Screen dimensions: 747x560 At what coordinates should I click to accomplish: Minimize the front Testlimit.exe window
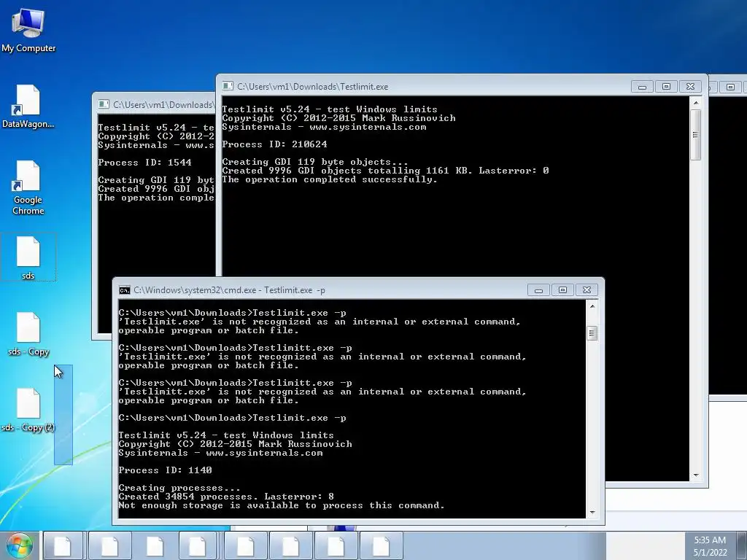pos(642,87)
